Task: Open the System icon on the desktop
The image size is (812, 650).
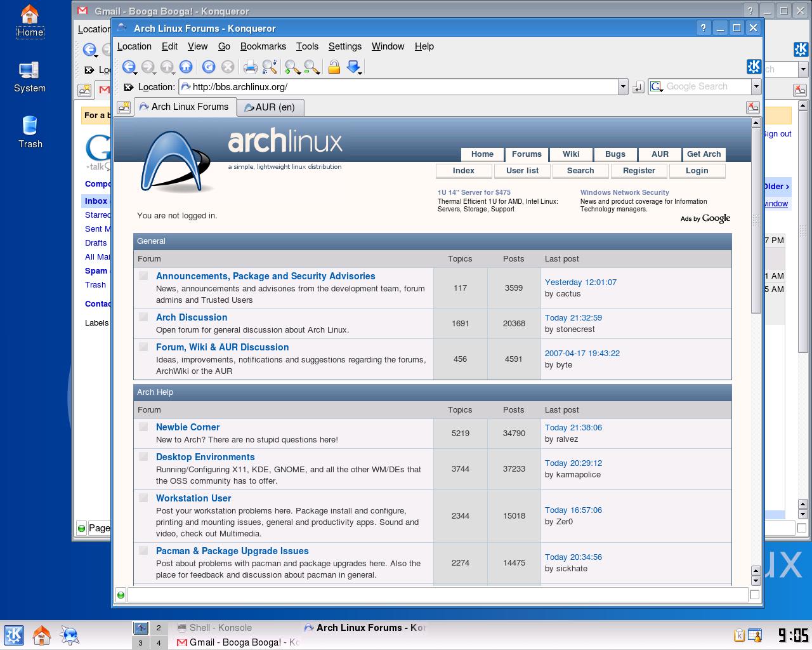Action: coord(30,77)
